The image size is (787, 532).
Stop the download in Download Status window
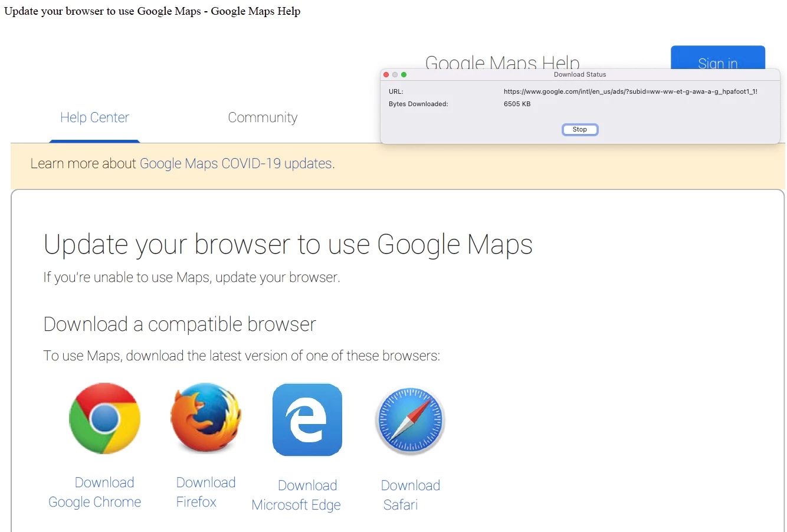coord(580,129)
